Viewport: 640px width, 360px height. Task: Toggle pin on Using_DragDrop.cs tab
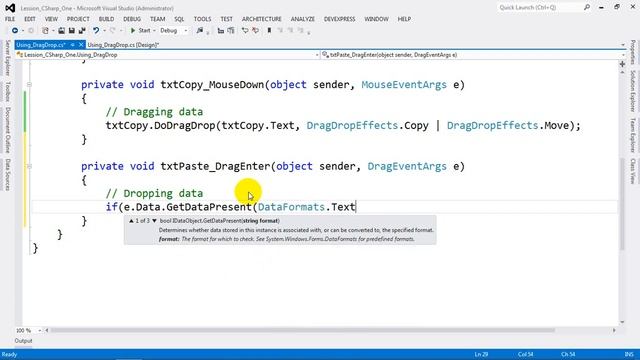tap(72, 45)
